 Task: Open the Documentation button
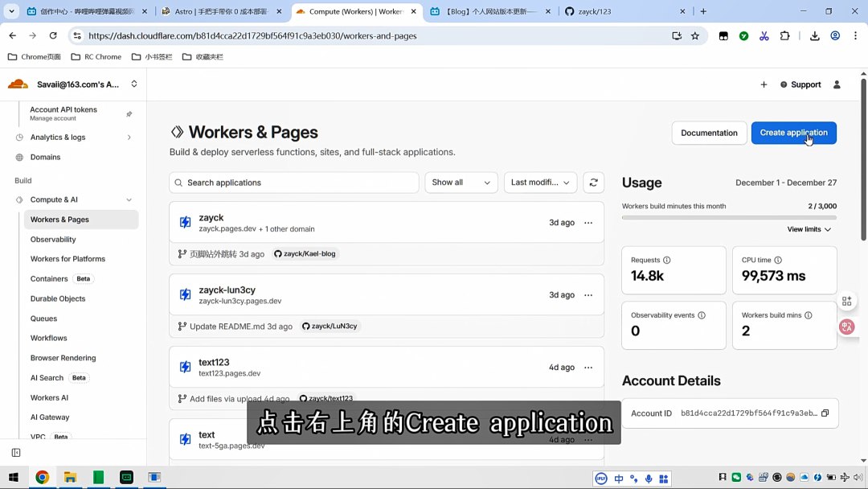[709, 133]
